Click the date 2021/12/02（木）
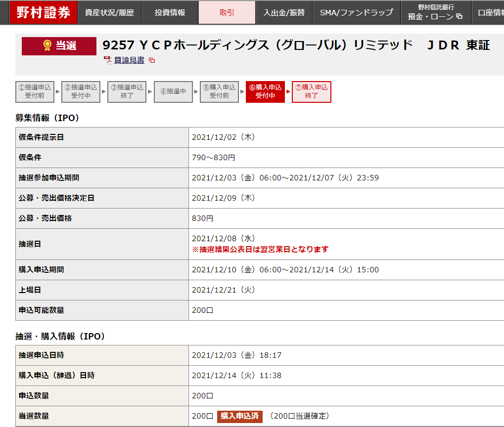The width and height of the screenshot is (504, 427). 224,137
